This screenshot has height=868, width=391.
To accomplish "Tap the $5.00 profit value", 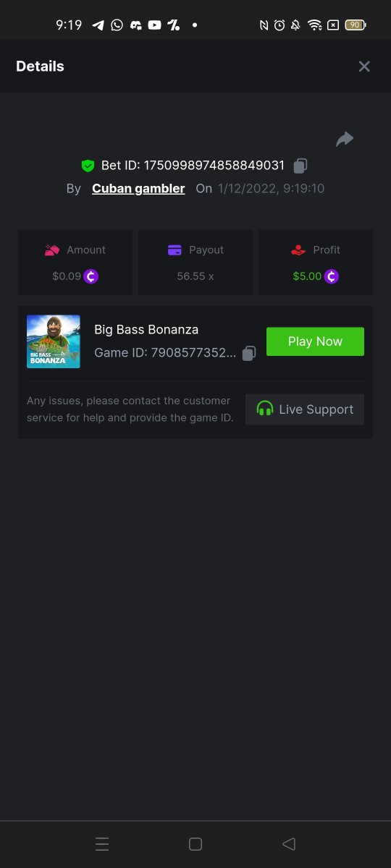I will pyautogui.click(x=307, y=276).
